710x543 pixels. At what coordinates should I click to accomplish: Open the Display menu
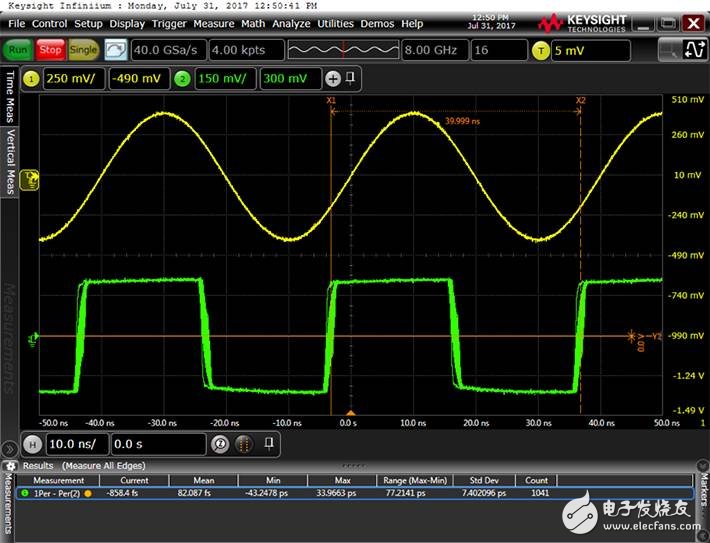click(x=127, y=24)
